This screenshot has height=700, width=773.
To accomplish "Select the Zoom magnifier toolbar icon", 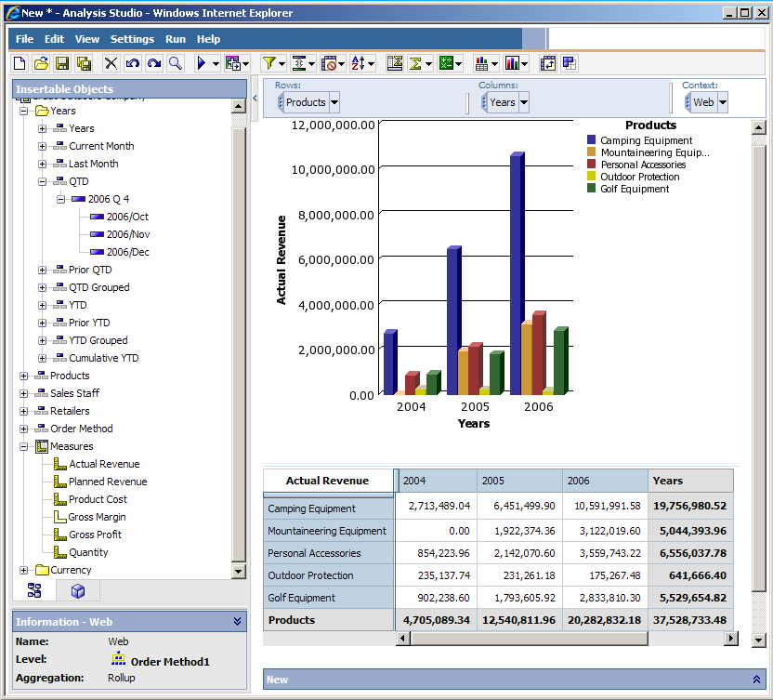I will (174, 62).
